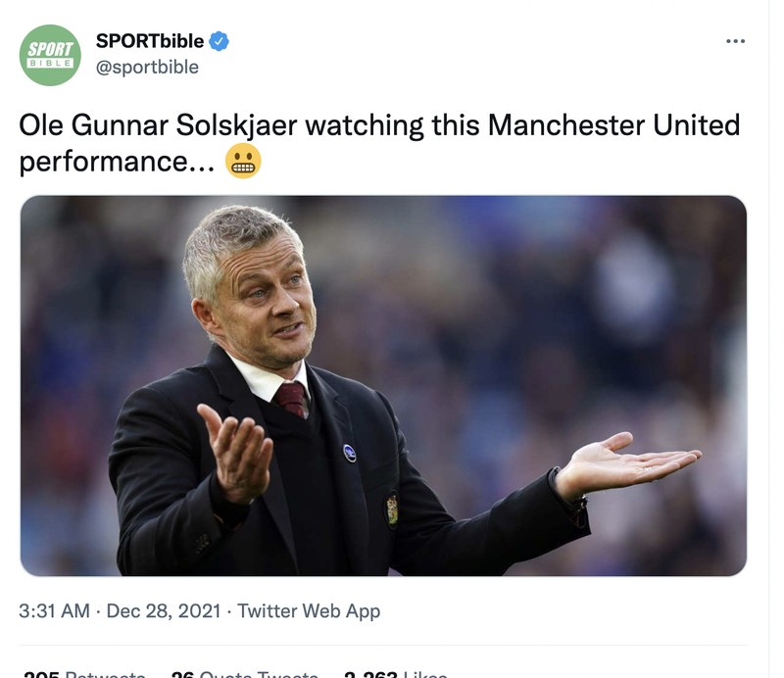784x678 pixels.
Task: Click the Twitter Web App source label
Action: tap(311, 611)
